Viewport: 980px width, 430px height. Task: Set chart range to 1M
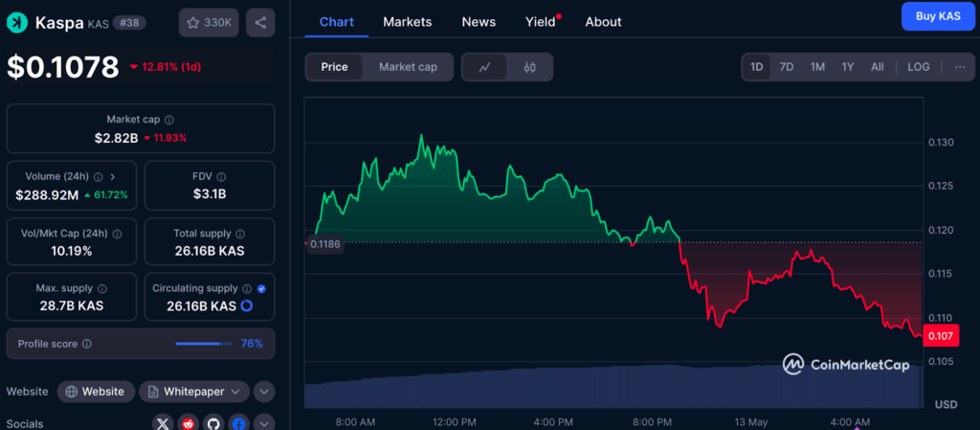tap(817, 67)
